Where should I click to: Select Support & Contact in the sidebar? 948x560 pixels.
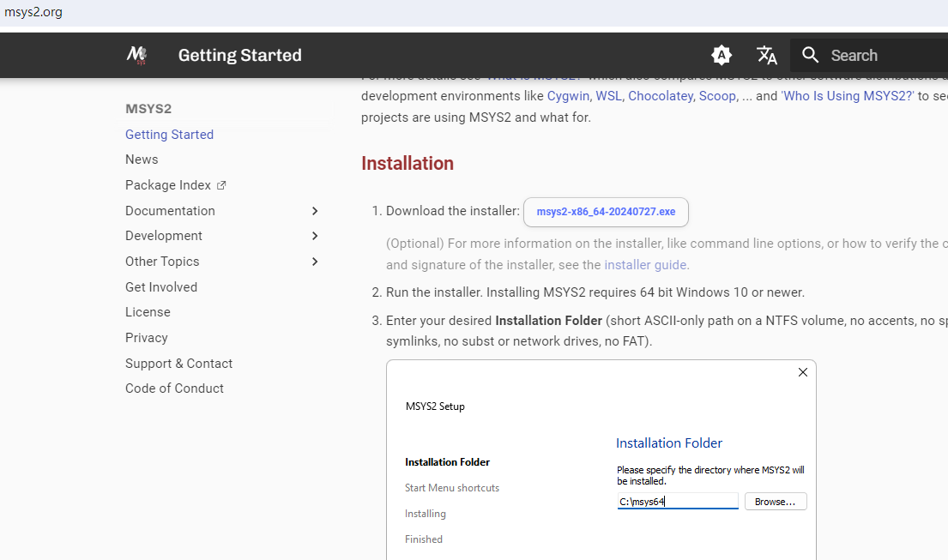pyautogui.click(x=178, y=363)
